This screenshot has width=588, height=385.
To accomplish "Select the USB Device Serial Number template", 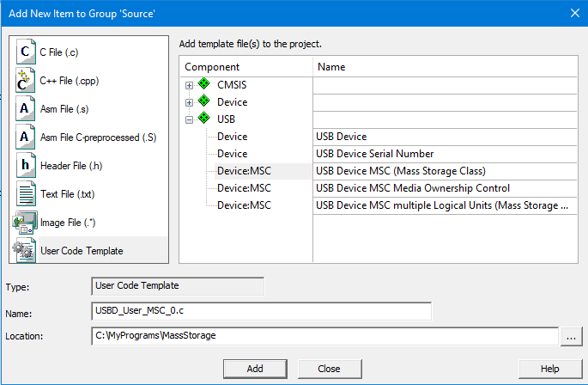I will [x=374, y=154].
